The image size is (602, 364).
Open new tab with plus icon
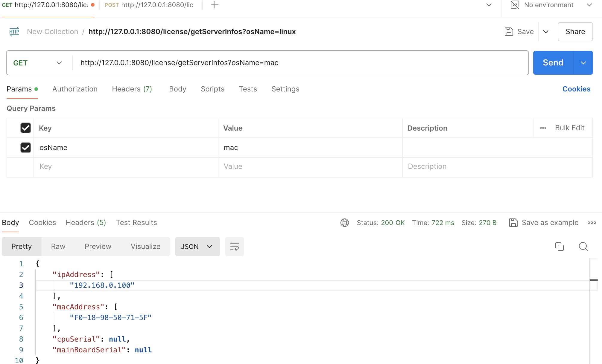tap(215, 5)
